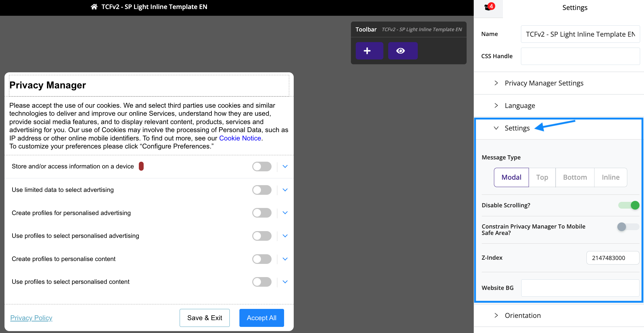The height and width of the screenshot is (333, 644).
Task: Click the cookie description paragraph text
Action: pos(149,126)
